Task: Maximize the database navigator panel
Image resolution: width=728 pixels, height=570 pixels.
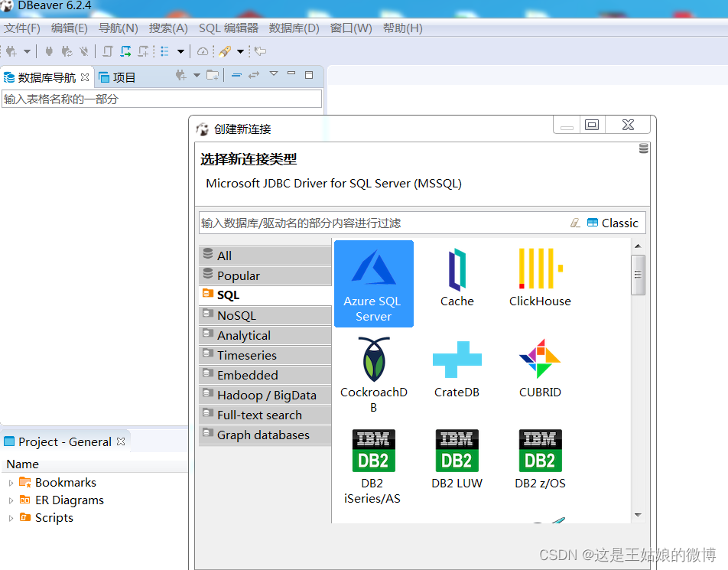Action: click(309, 75)
